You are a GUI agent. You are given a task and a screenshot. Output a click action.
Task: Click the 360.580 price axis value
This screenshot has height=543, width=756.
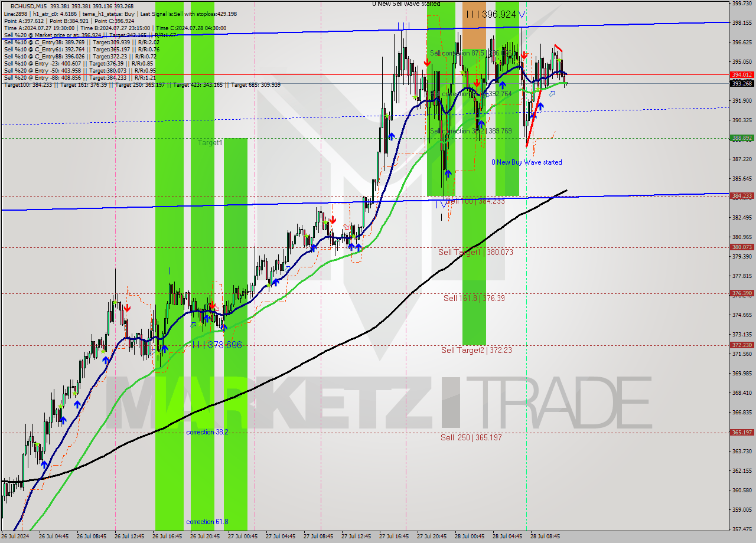[x=742, y=490]
